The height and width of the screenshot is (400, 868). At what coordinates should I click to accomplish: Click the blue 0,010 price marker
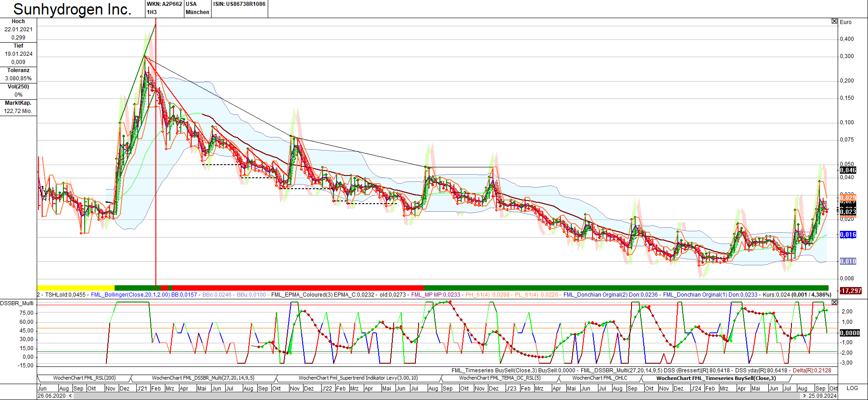848,261
